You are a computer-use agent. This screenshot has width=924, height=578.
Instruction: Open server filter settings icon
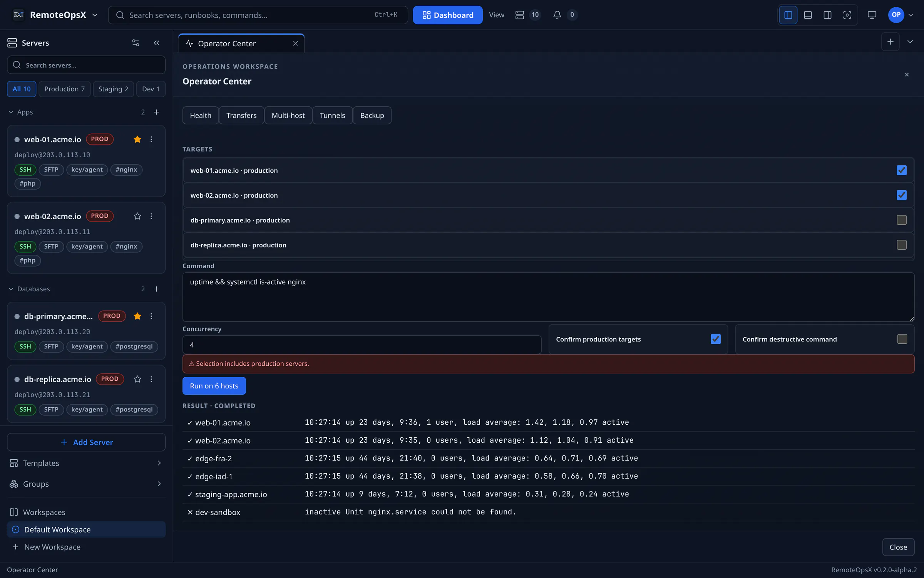pyautogui.click(x=136, y=43)
